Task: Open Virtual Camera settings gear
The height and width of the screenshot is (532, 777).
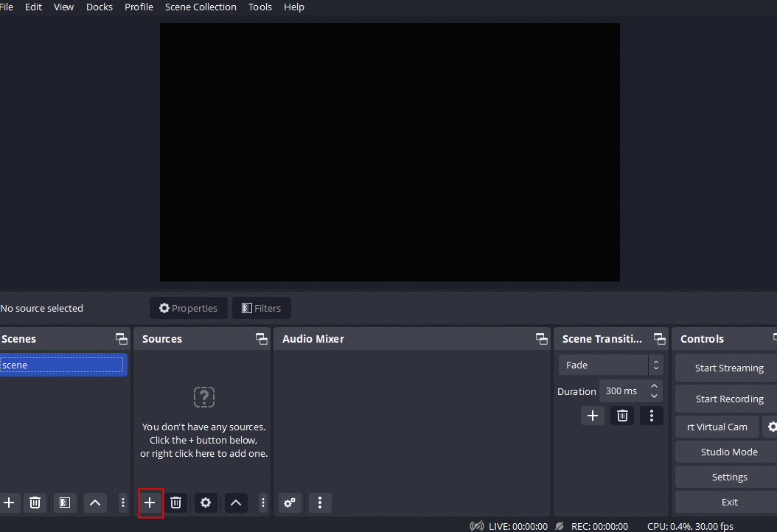Action: (x=772, y=427)
